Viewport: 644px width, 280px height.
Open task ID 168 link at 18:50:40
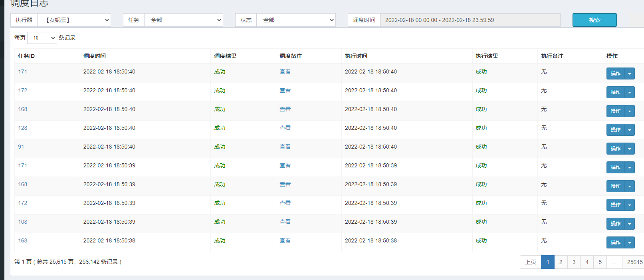pyautogui.click(x=23, y=109)
